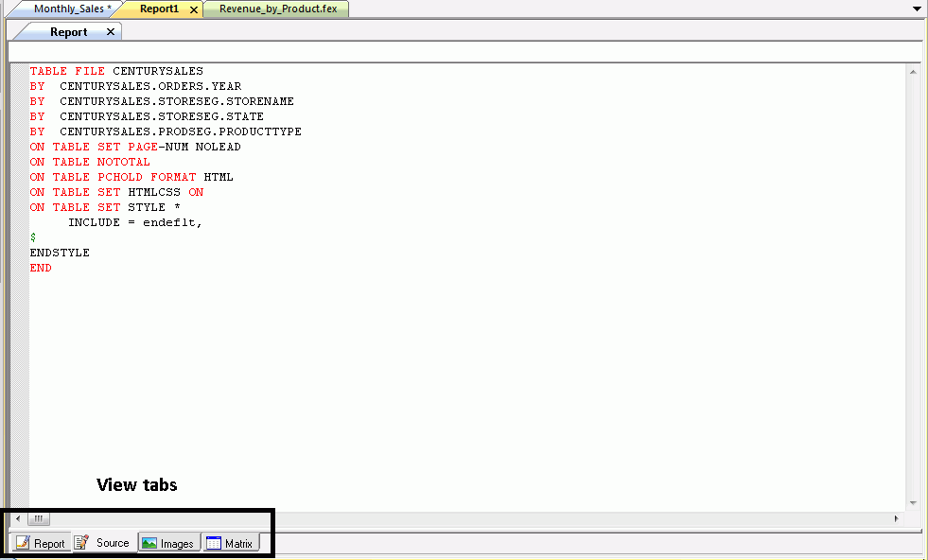Viewport: 928px width, 560px height.
Task: Click the SET STYLE * line
Action: click(105, 207)
